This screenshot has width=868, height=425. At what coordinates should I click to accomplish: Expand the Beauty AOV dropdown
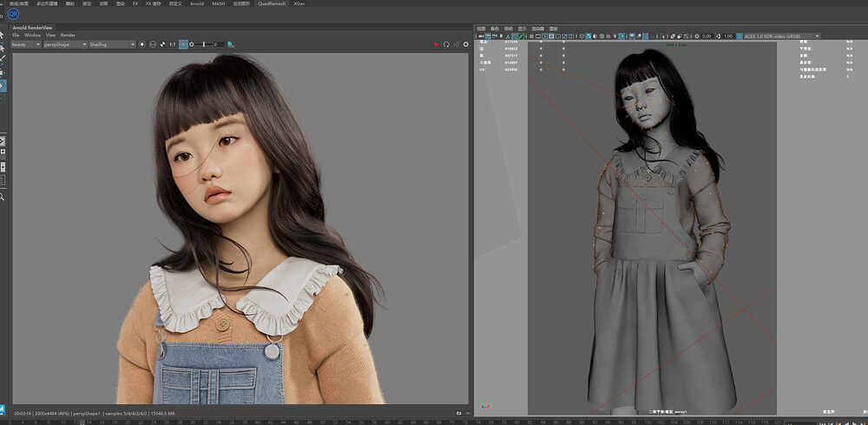[26, 44]
